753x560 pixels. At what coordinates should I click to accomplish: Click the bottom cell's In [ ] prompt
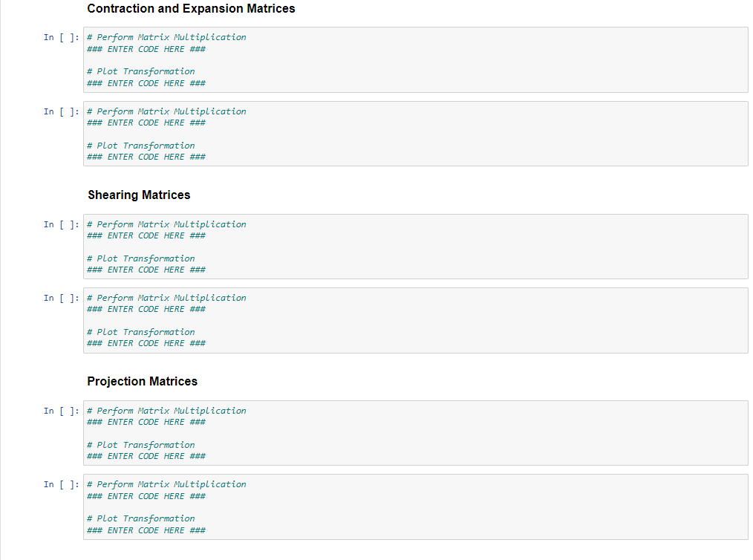tap(59, 484)
